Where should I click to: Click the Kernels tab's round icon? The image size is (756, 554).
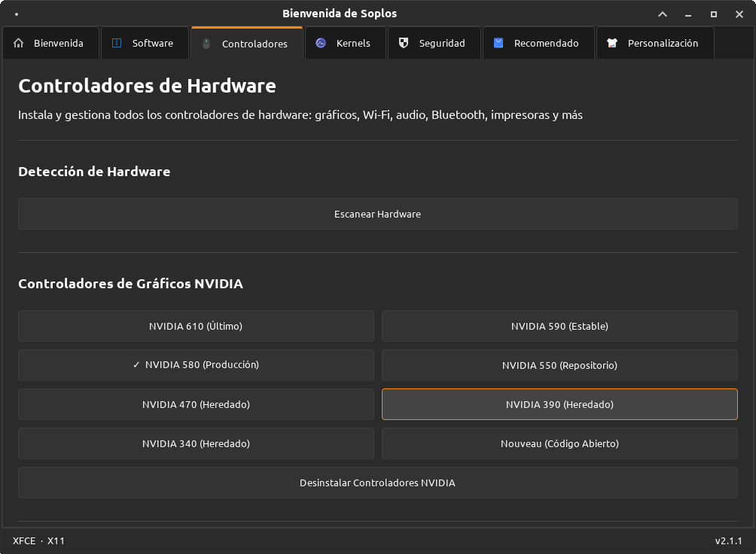(x=321, y=43)
